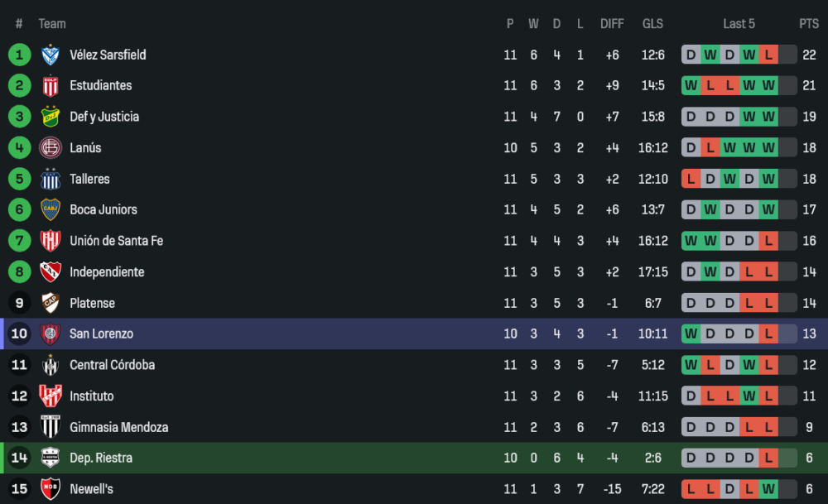Click the San Lorenzo club crest
Screen dimensions: 828x504
51,334
